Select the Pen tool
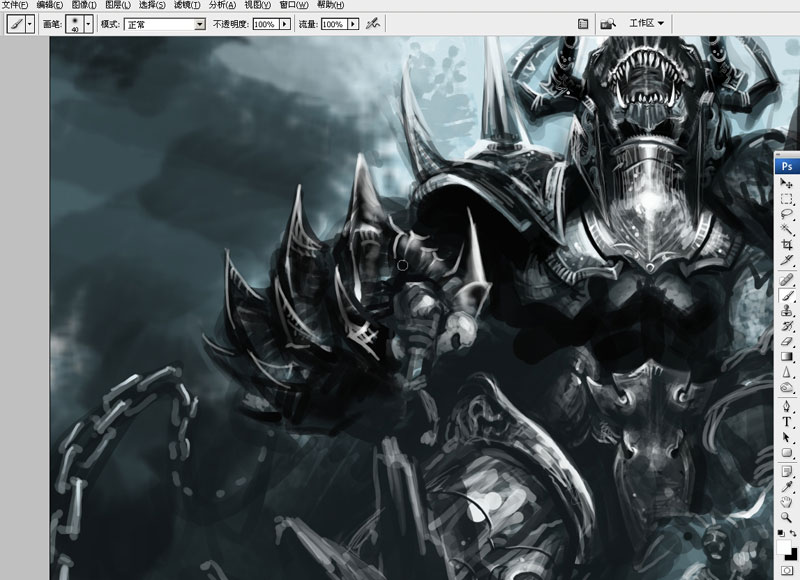Screen dimensions: 800x580 tap(786, 407)
